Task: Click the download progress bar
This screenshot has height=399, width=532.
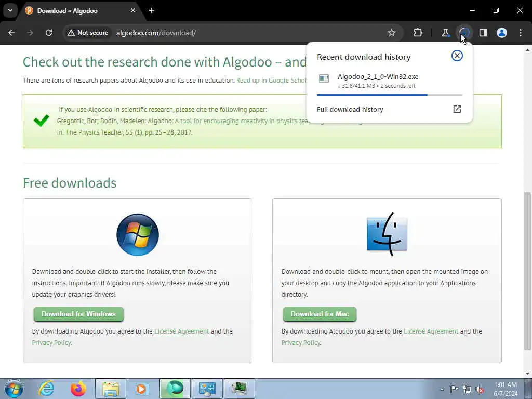Action: pyautogui.click(x=390, y=95)
